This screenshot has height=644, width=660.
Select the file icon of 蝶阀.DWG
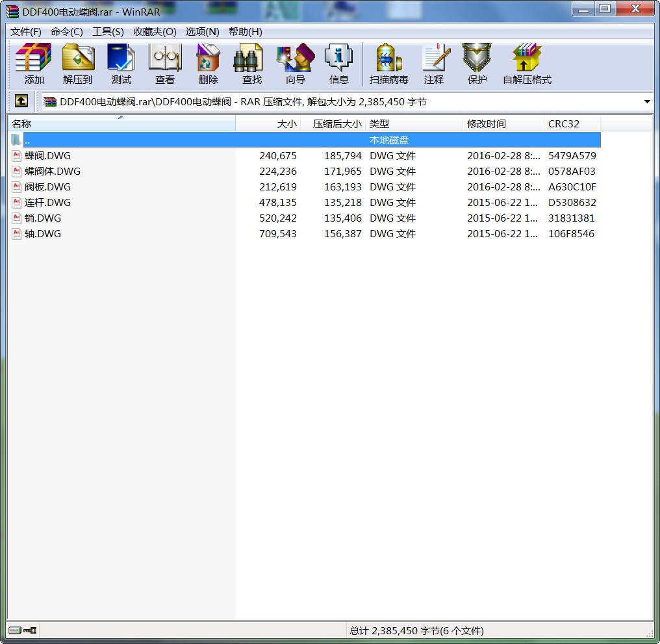(17, 156)
